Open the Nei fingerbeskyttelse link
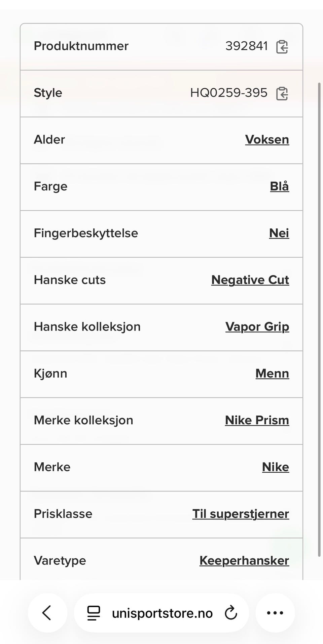The height and width of the screenshot is (644, 323). [279, 233]
